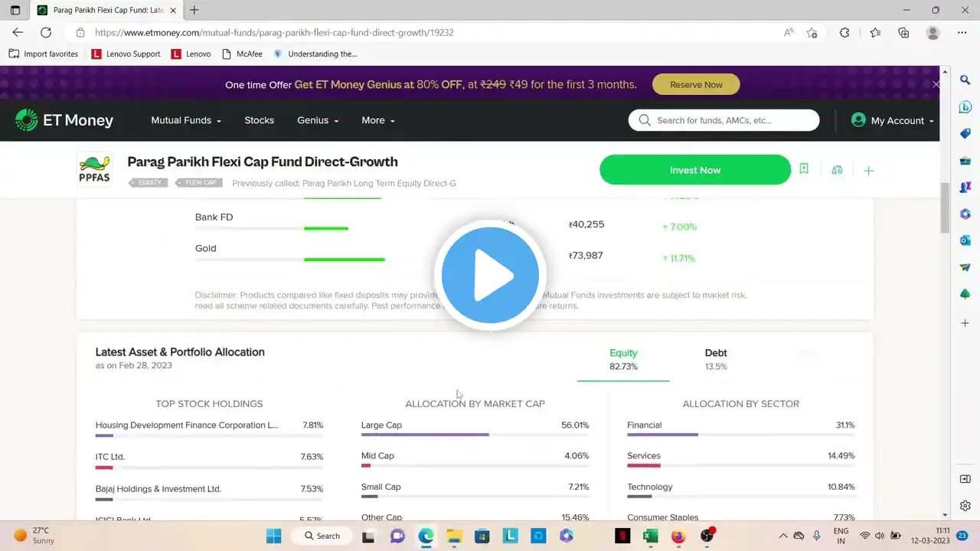Viewport: 980px width, 551px height.
Task: Close the ET Money Genius offer banner
Action: 936,84
